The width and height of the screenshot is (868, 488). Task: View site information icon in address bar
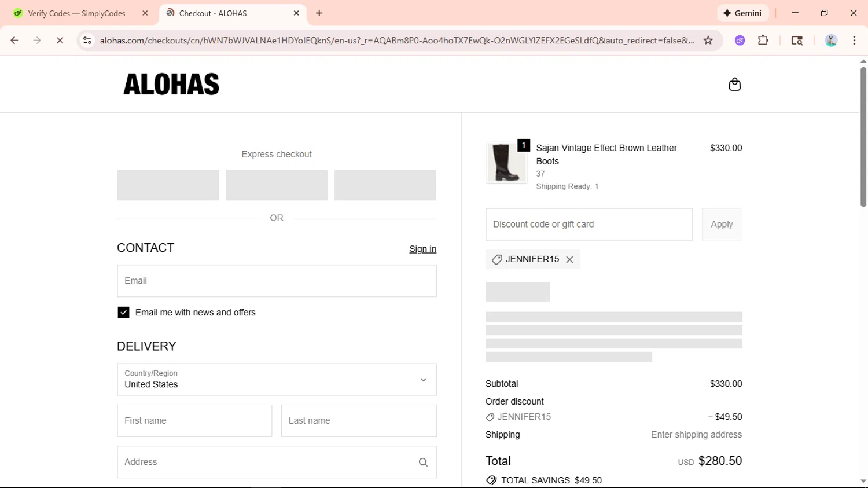pyautogui.click(x=87, y=41)
